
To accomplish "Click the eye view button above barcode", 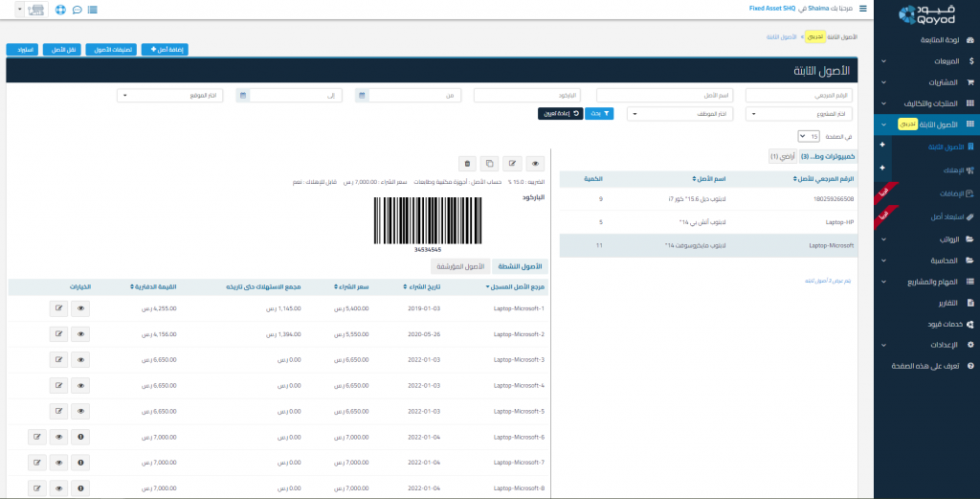I will [x=535, y=164].
